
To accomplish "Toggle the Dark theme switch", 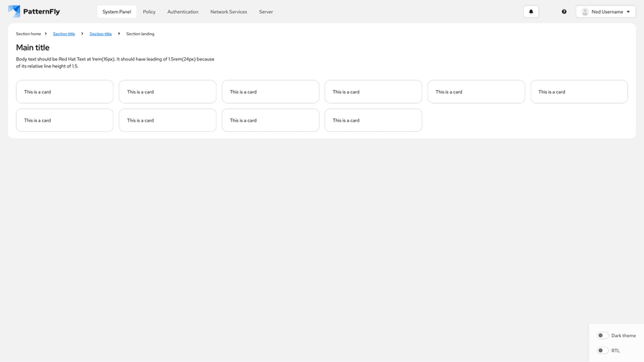I will pos(602,335).
